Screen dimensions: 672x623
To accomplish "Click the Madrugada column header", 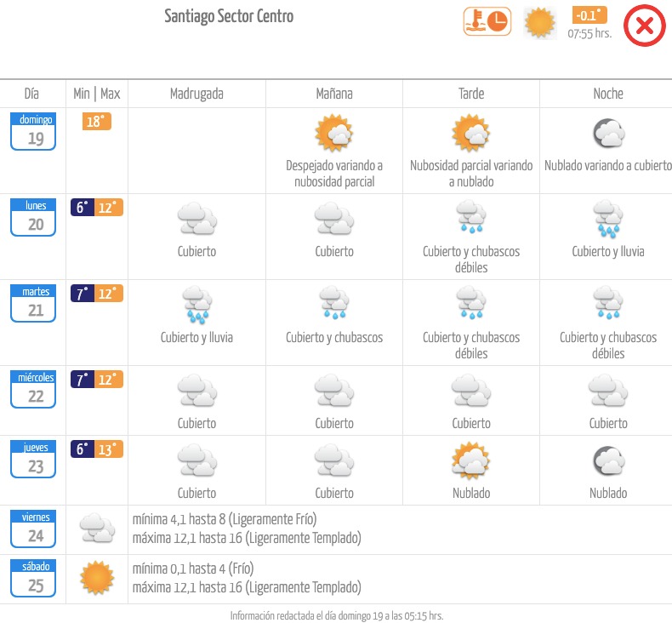I will click(x=196, y=94).
